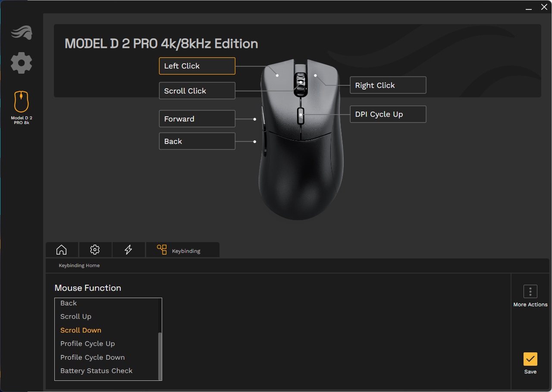552x392 pixels.
Task: Select the Model D 2 PRO 8k device
Action: [22, 108]
